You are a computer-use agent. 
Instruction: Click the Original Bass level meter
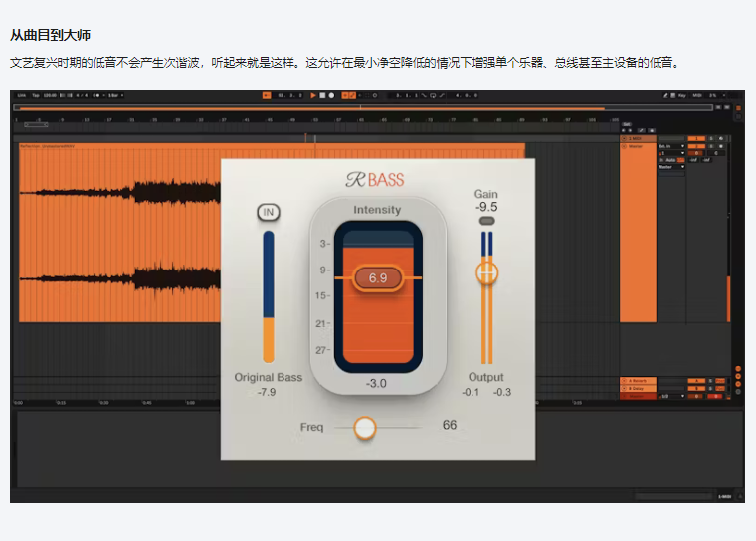pos(269,296)
